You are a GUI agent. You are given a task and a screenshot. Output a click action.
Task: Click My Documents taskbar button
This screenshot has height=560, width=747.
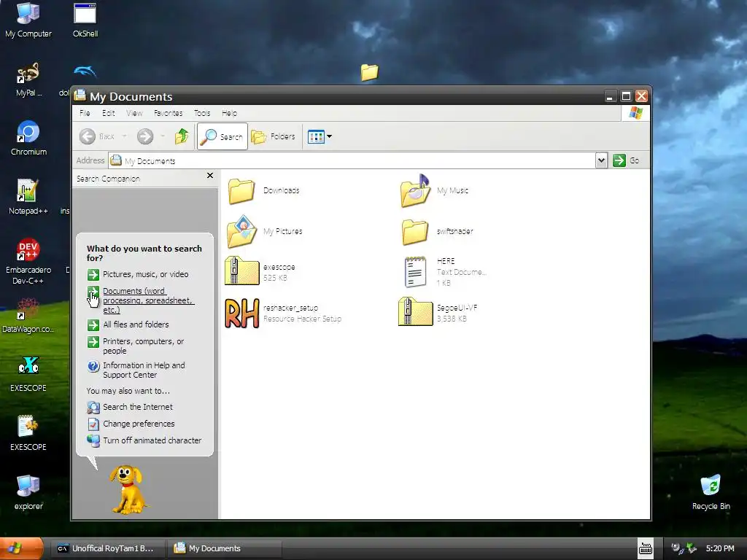tap(224, 548)
